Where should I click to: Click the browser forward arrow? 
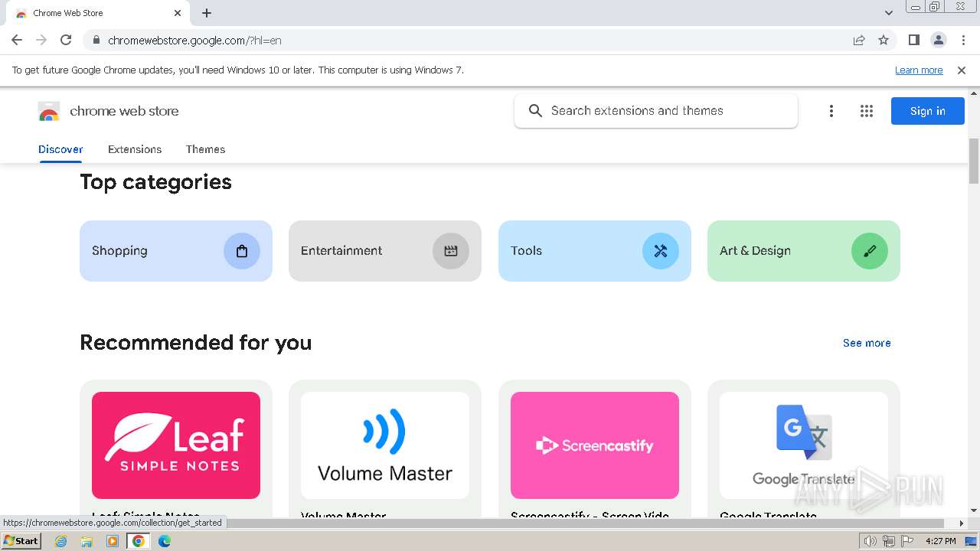[41, 40]
